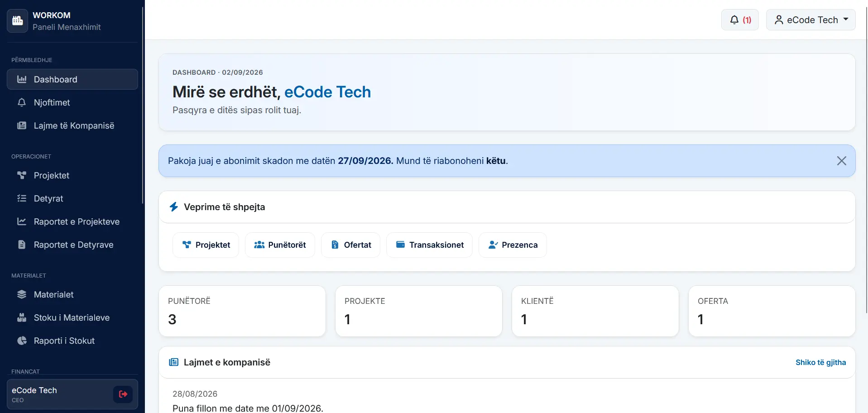Click the Lajme të Kompanisë newspaper icon
This screenshot has height=413, width=868.
click(22, 125)
